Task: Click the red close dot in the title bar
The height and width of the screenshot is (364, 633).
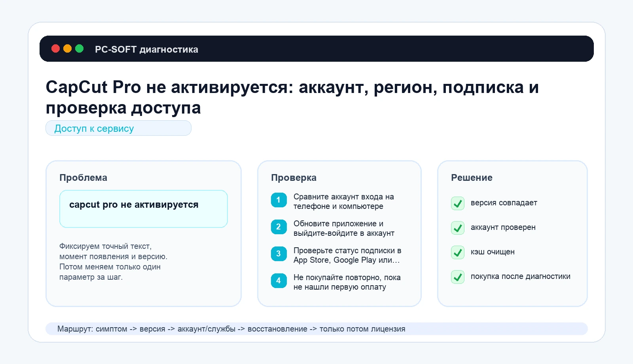Action: [56, 49]
